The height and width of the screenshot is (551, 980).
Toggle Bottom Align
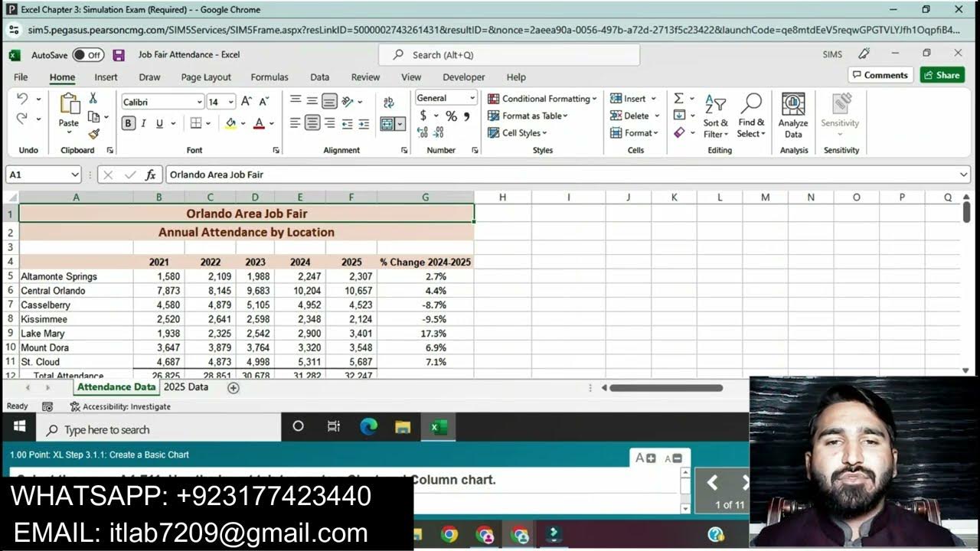[x=329, y=101]
